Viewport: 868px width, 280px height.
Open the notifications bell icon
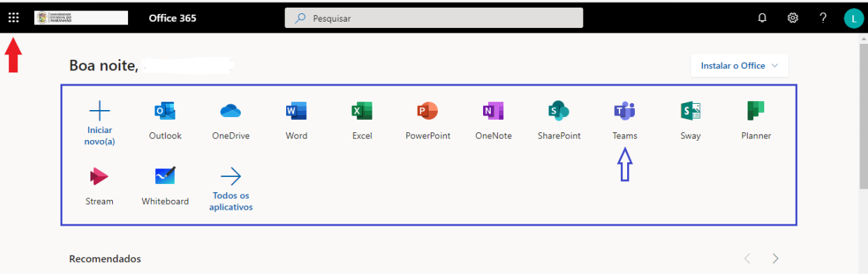pyautogui.click(x=762, y=18)
